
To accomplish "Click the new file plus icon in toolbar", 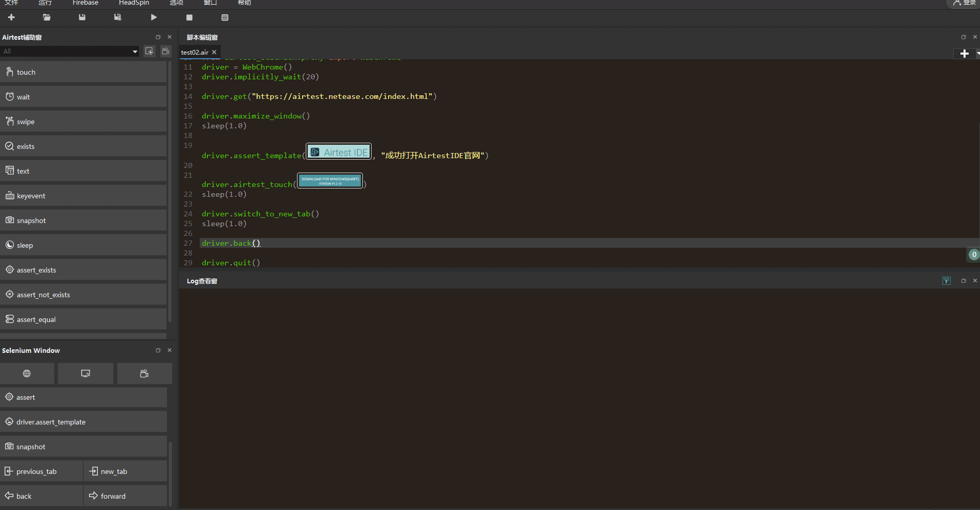I will [x=11, y=18].
